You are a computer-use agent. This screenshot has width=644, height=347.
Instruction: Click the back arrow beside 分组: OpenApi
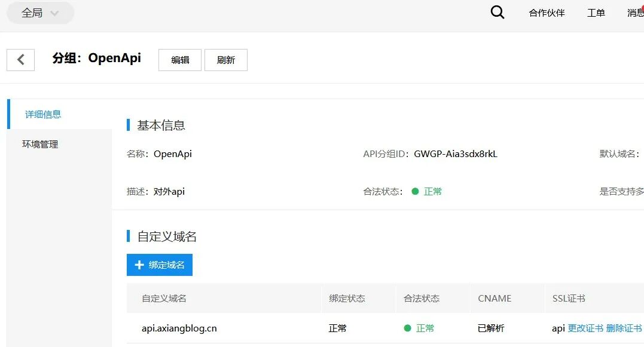(20, 59)
